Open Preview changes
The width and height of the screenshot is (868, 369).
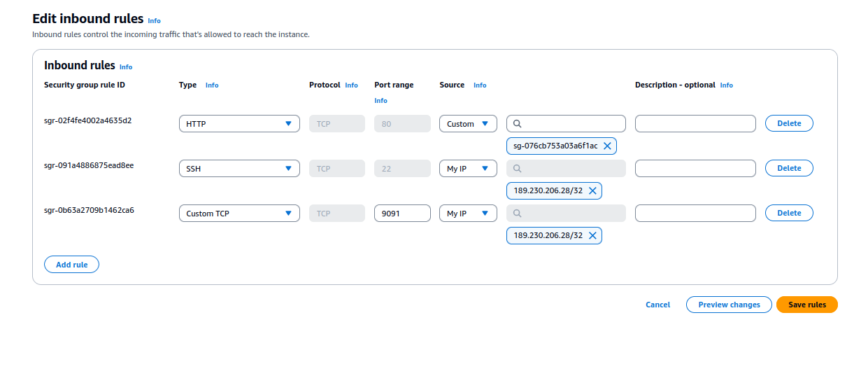click(729, 305)
